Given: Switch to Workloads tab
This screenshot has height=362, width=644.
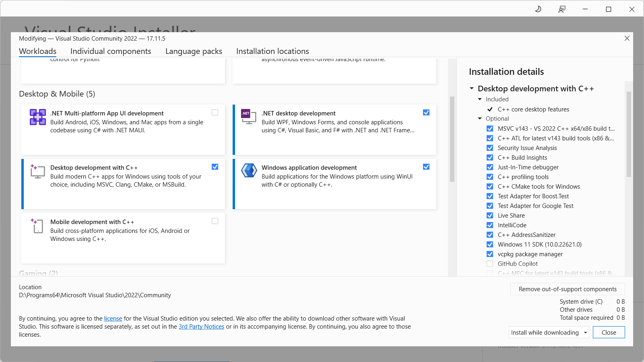Looking at the screenshot, I should click(x=38, y=51).
